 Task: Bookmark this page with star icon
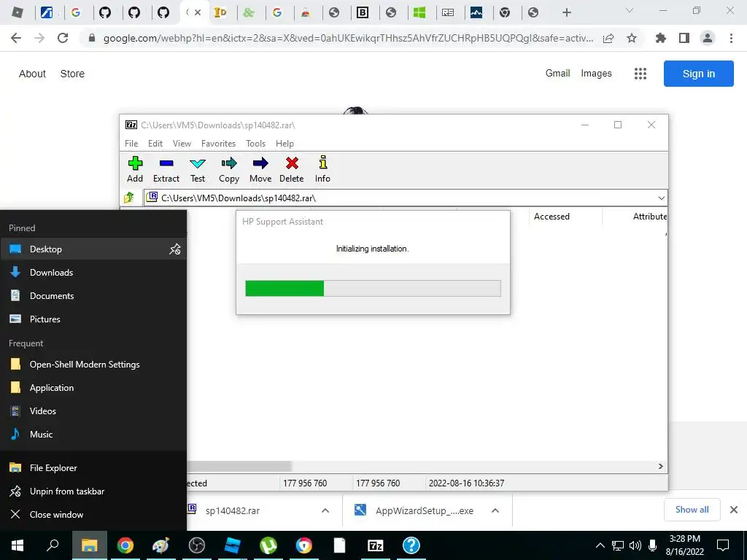[632, 38]
